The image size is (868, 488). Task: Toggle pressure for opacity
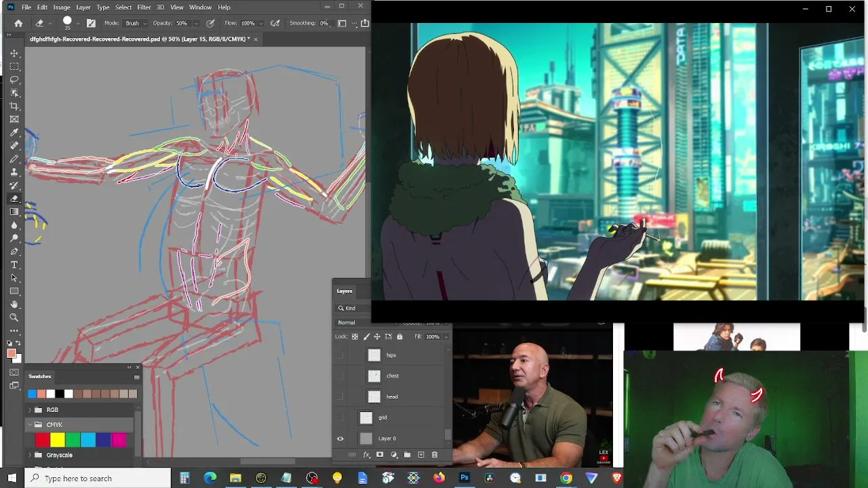coord(210,23)
